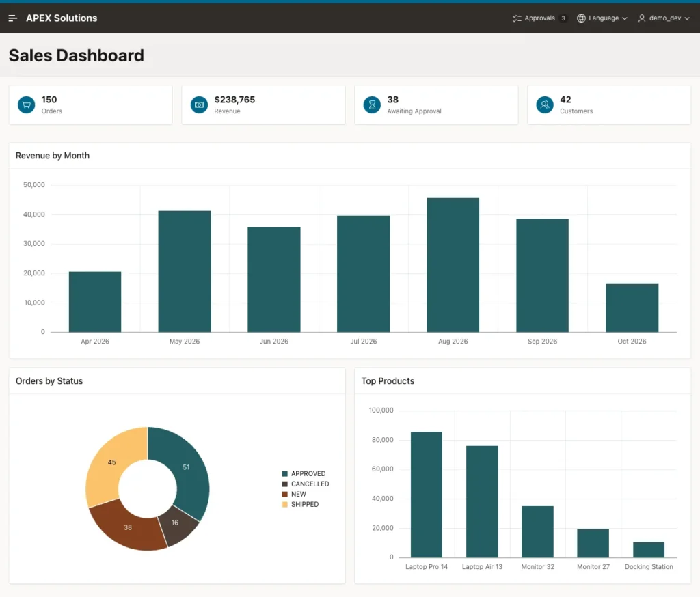Click the Laptop Pro 14 product bar
The image size is (700, 597).
[x=427, y=495]
